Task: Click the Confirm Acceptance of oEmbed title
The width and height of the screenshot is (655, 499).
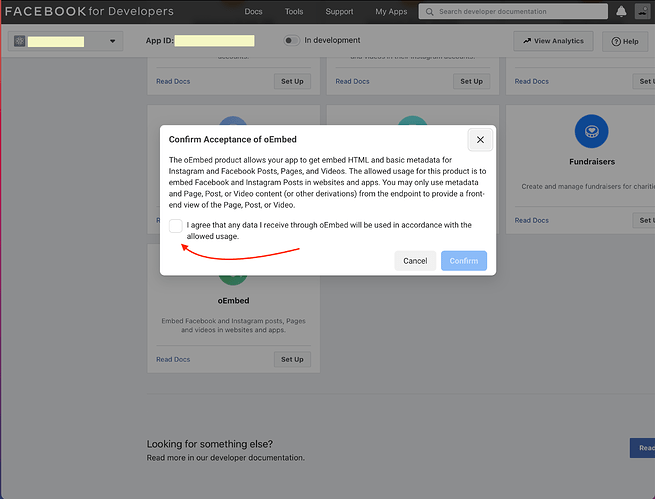Action: coord(233,139)
